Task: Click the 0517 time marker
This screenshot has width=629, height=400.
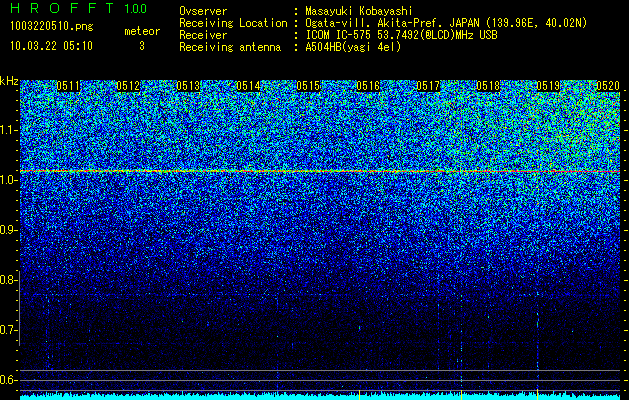Action: pos(428,86)
